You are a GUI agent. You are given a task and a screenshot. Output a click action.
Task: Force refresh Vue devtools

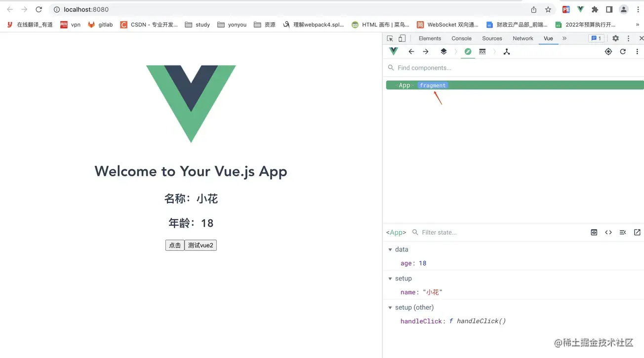pyautogui.click(x=623, y=51)
